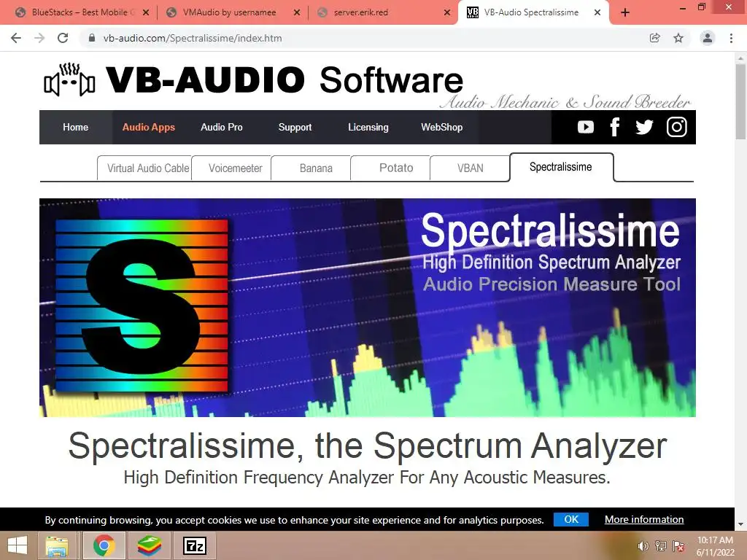The height and width of the screenshot is (560, 747).
Task: Click the taskbar clock and date
Action: pyautogui.click(x=715, y=546)
